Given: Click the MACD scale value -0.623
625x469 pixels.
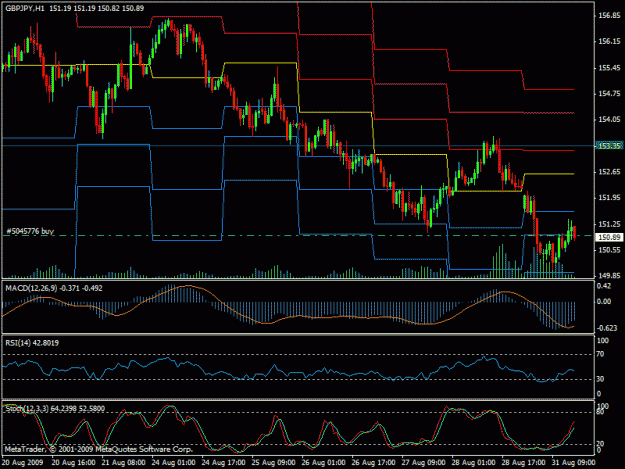Looking at the screenshot, I should [608, 328].
